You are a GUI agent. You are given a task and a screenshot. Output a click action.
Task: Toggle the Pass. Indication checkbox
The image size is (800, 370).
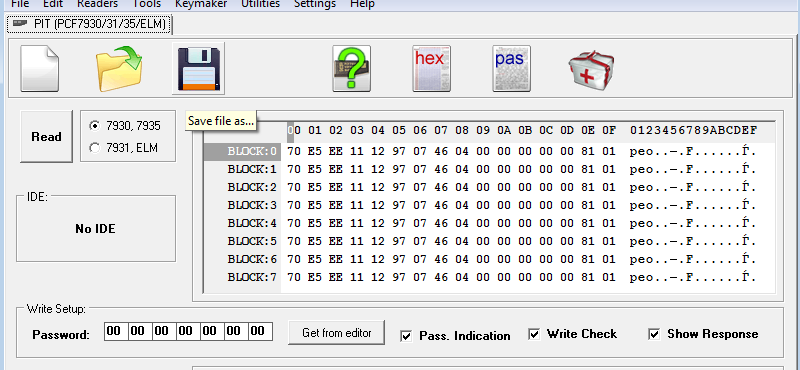(x=407, y=336)
